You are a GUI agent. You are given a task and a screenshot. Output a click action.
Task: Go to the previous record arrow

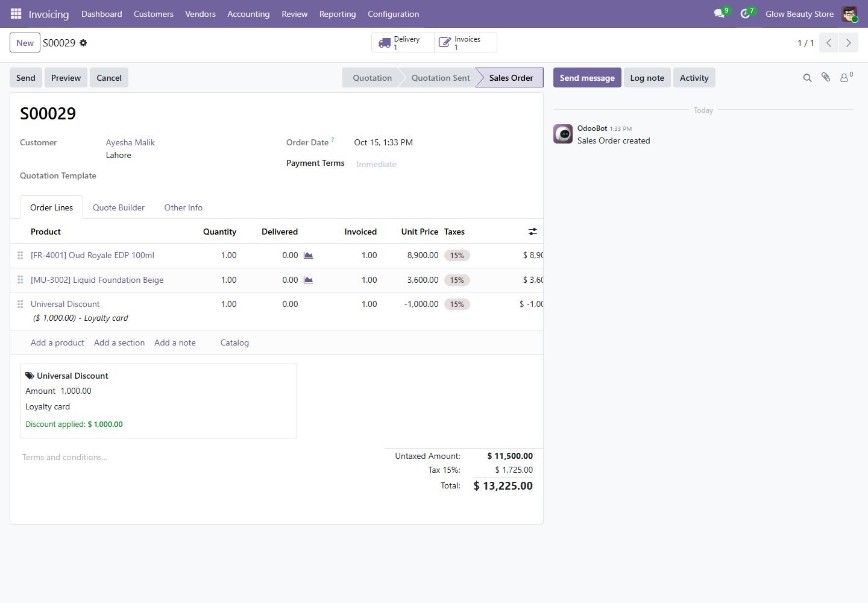tap(829, 43)
